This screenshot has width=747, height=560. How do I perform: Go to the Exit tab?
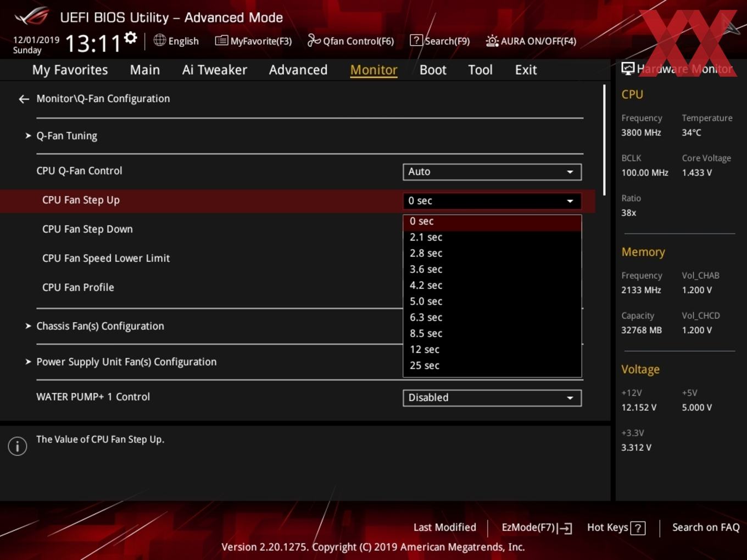pos(526,70)
